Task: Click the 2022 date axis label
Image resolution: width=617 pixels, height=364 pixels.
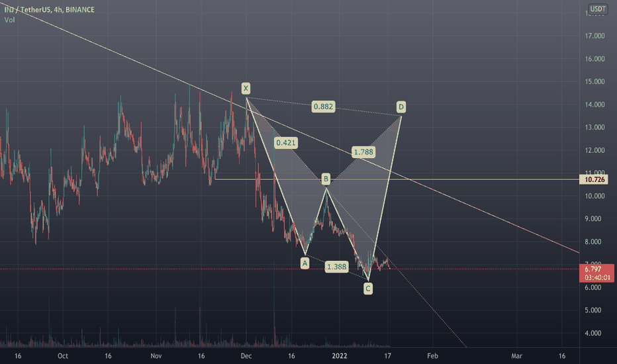Action: pyautogui.click(x=340, y=356)
